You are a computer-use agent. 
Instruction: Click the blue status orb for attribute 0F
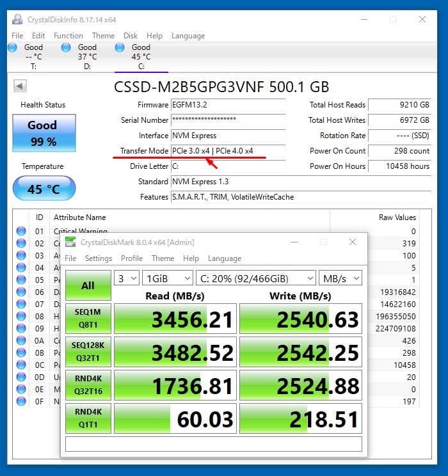point(21,401)
